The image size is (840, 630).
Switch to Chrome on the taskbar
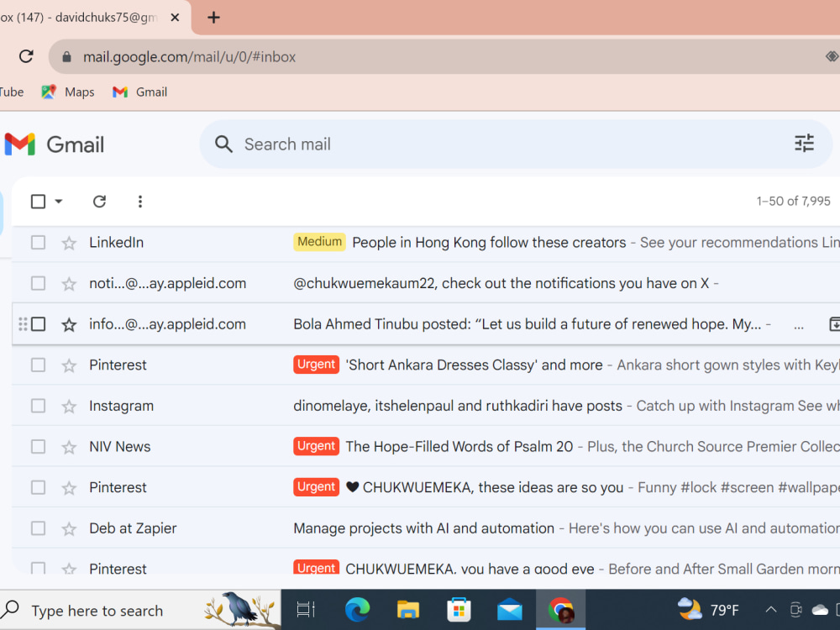pyautogui.click(x=560, y=610)
